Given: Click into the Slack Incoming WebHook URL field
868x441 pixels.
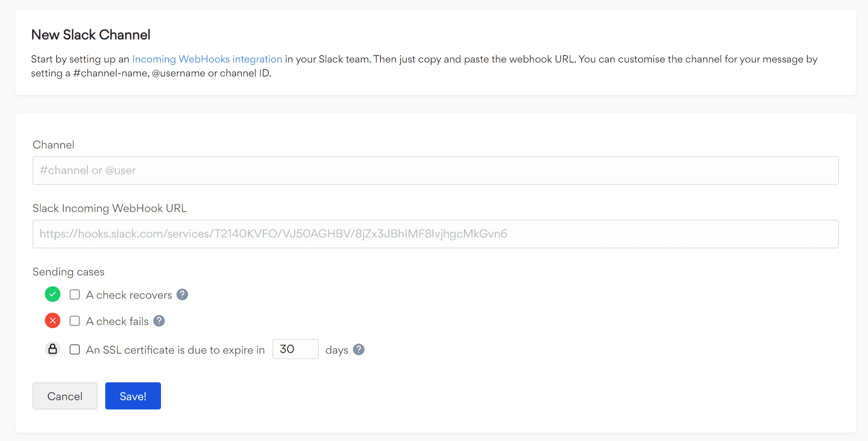Looking at the screenshot, I should 435,234.
